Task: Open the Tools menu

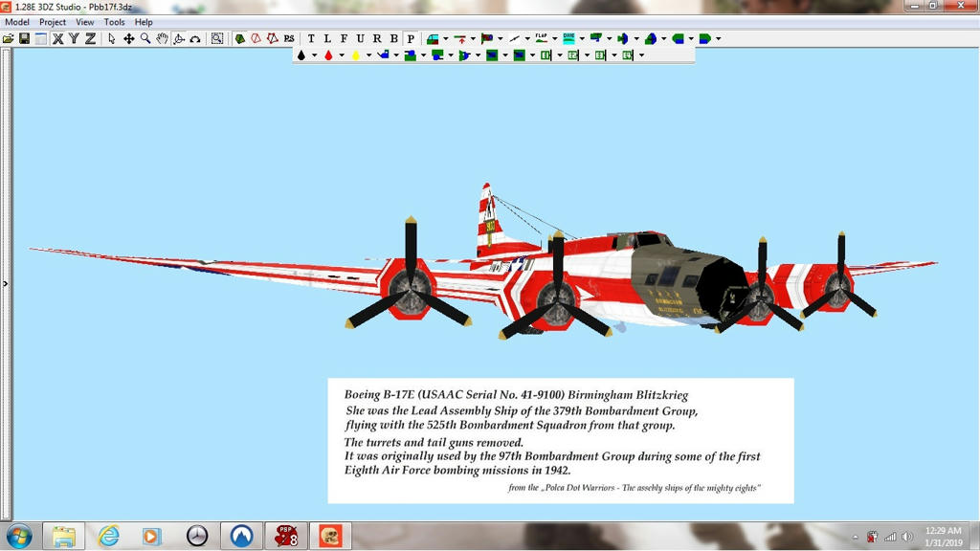Action: click(x=115, y=22)
